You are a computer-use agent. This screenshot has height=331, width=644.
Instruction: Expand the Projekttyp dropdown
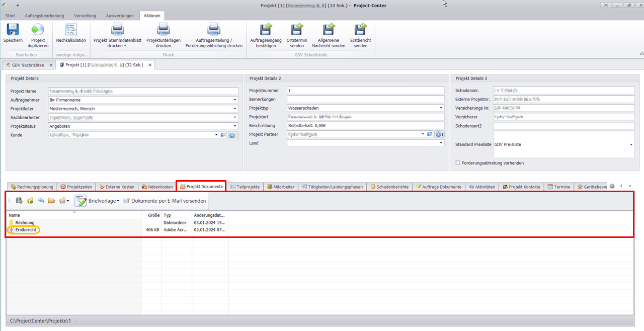tap(441, 108)
